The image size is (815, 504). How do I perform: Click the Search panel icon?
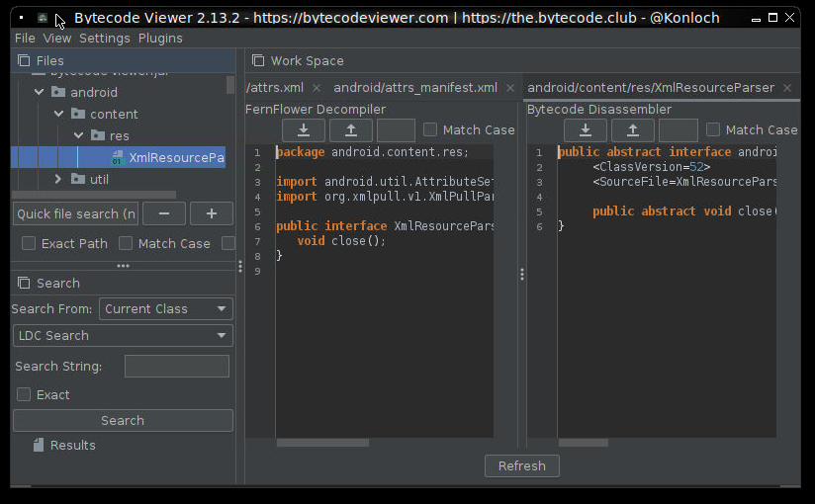[x=24, y=284]
